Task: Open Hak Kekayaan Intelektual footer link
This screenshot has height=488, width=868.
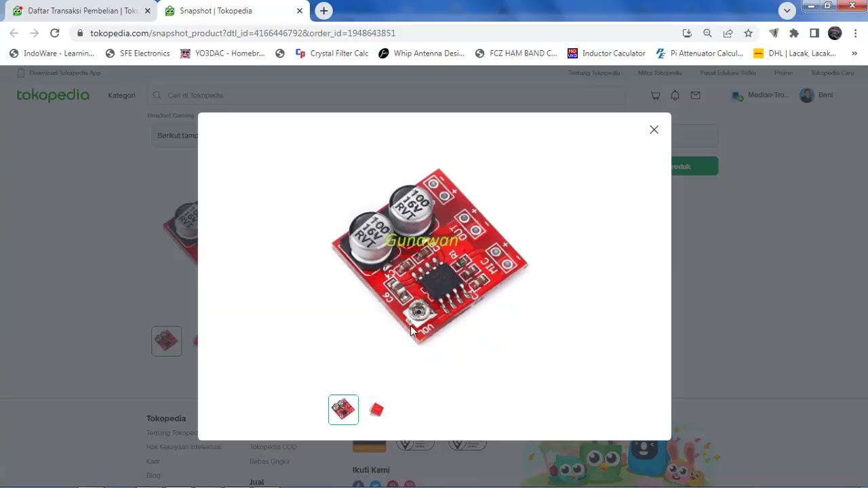Action: tap(183, 447)
